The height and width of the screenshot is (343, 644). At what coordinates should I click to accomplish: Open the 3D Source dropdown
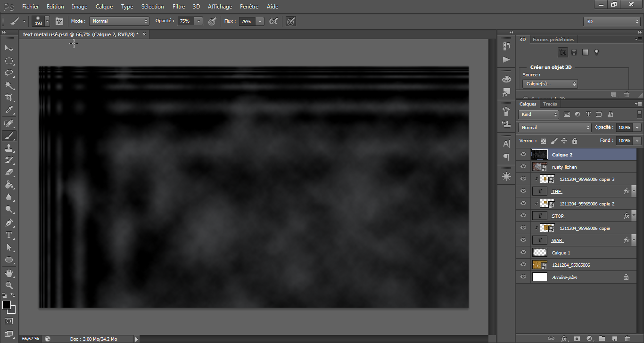coord(550,83)
